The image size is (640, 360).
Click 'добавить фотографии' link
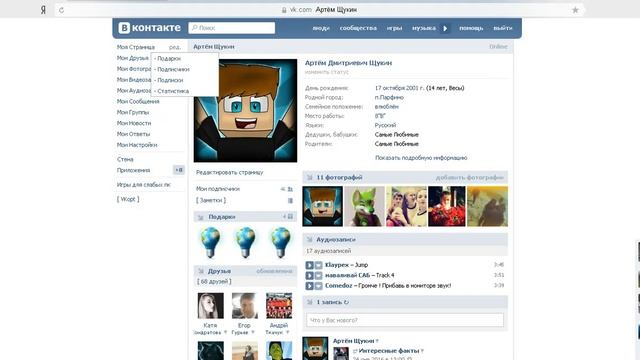coord(469,178)
